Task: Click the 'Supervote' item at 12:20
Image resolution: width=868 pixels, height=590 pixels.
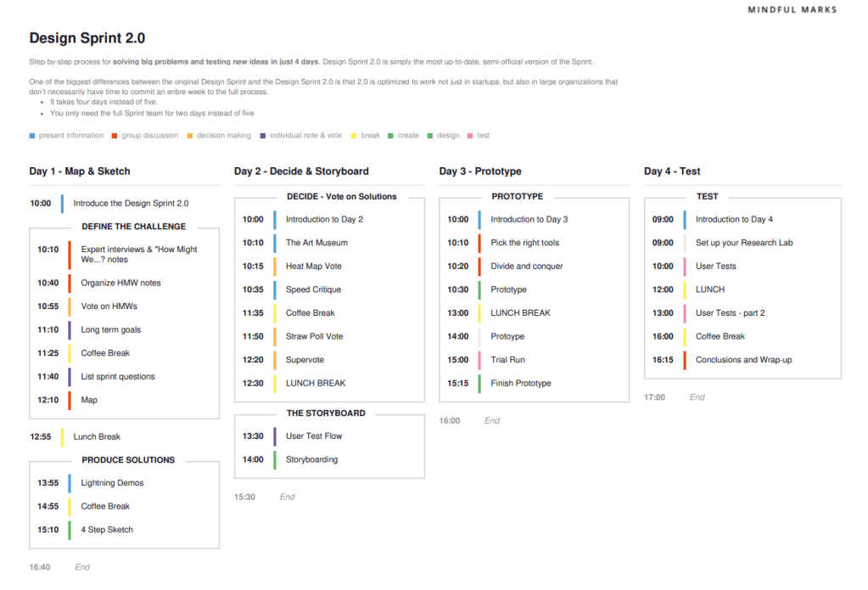Action: (x=305, y=360)
